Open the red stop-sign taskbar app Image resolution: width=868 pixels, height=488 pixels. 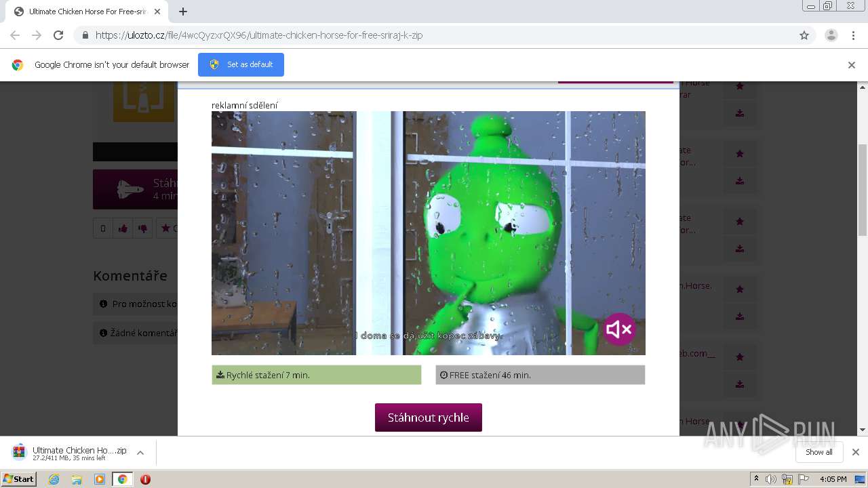click(x=145, y=479)
